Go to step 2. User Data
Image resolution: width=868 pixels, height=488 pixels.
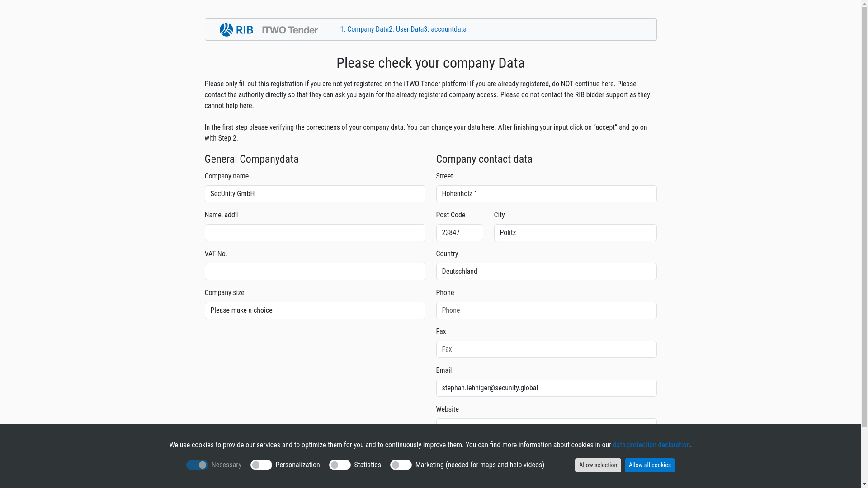pos(406,29)
